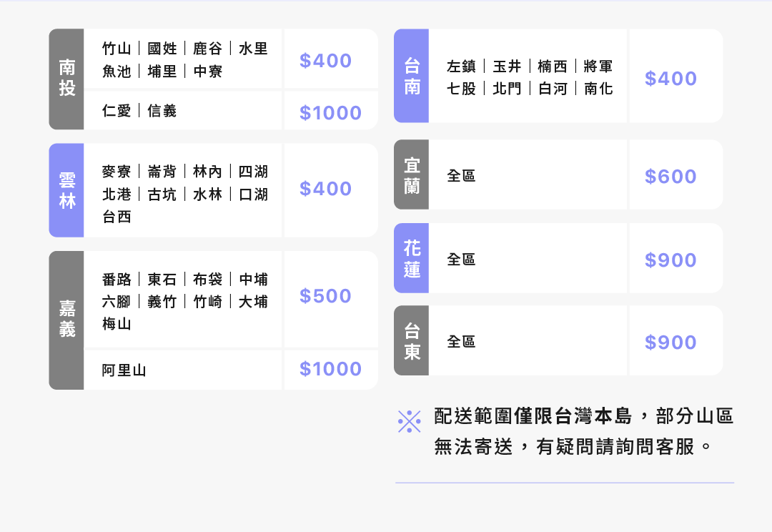Screen dimensions: 772x532
Task: Click the 仁愛 district name
Action: coord(117,111)
